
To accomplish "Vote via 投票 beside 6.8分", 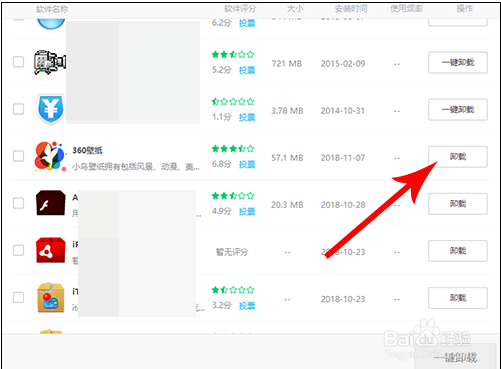I will coord(247,164).
